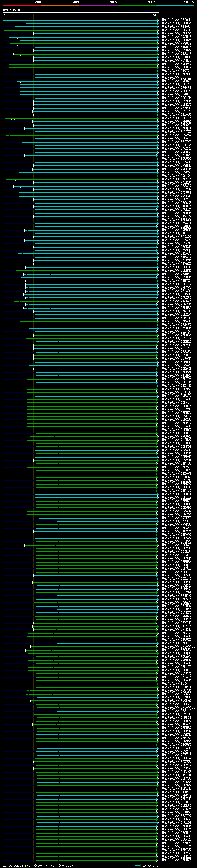Open hit UniRef100_A4CT10
197x868 pixels.
(x=176, y=71)
